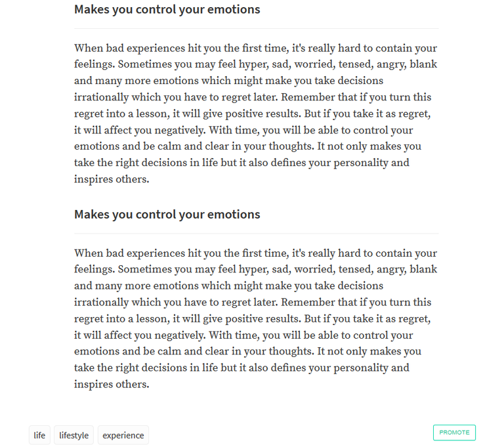Screen dimensions: 504x447
Task: Click the divider line beneath the top heading
Action: 256,29
